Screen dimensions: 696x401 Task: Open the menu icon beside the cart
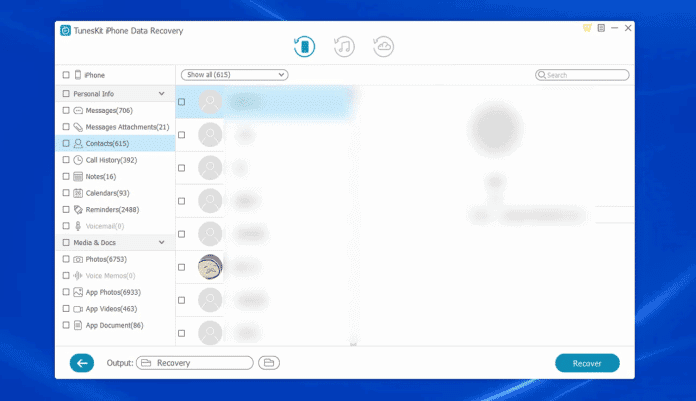click(x=601, y=28)
